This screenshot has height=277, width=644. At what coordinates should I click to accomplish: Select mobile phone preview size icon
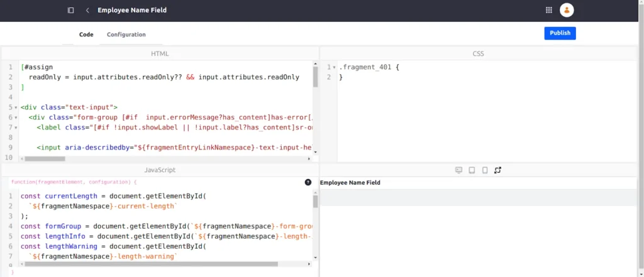(485, 170)
